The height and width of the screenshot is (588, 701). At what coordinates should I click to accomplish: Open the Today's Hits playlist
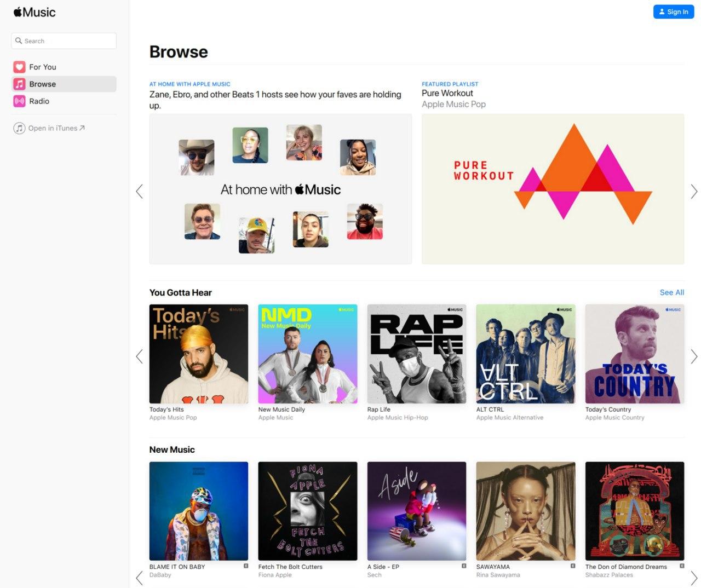(198, 353)
